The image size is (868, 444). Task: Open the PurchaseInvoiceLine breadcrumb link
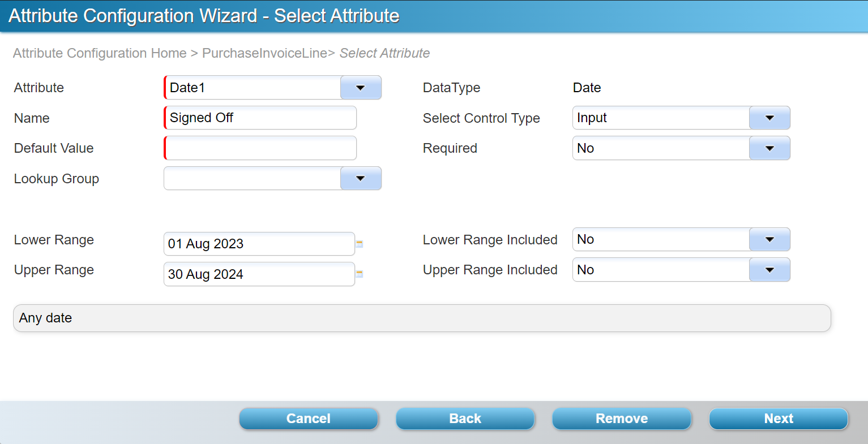point(264,53)
